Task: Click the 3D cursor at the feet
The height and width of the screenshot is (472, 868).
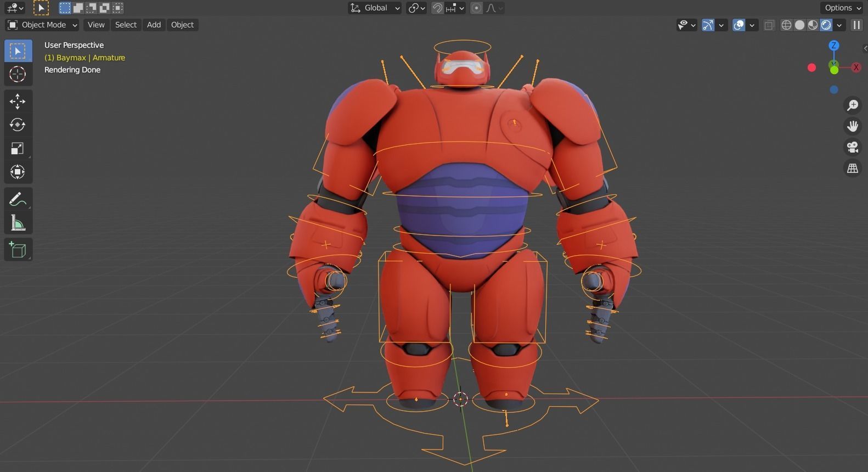Action: tap(461, 399)
